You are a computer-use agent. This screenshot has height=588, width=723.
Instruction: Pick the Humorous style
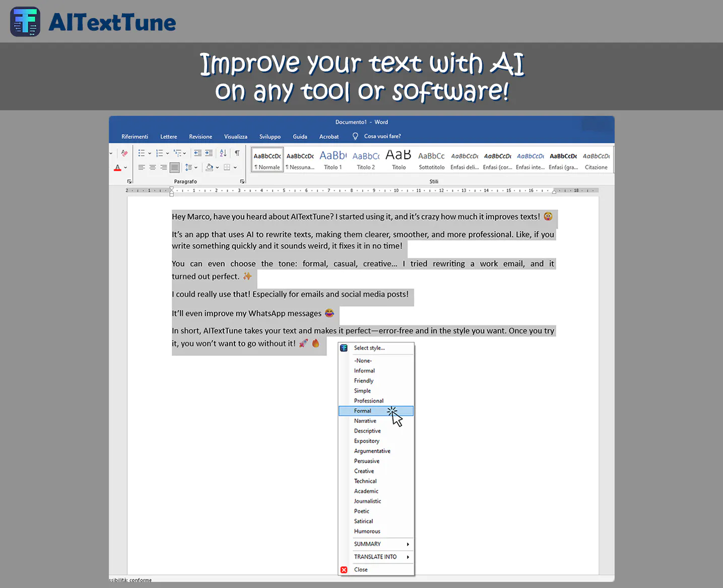[376, 532]
